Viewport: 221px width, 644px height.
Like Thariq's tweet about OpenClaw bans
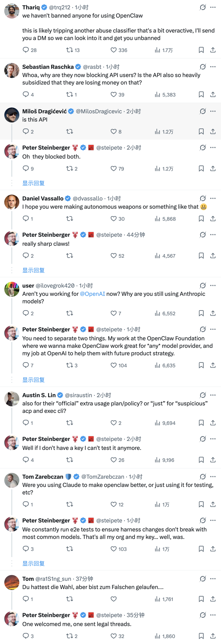[114, 50]
